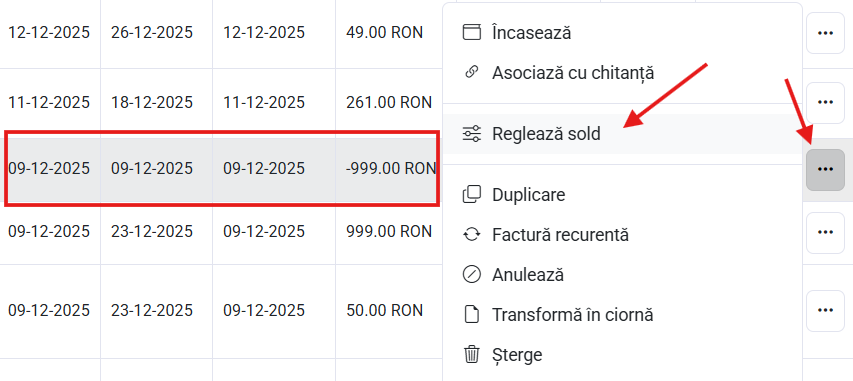
Task: Click the 261.00 RON amount cell
Action: click(x=389, y=102)
